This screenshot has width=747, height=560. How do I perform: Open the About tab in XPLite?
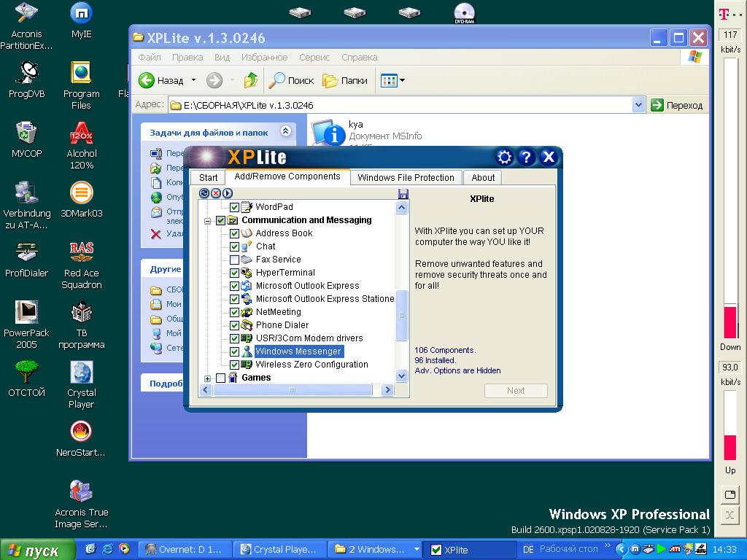click(483, 178)
